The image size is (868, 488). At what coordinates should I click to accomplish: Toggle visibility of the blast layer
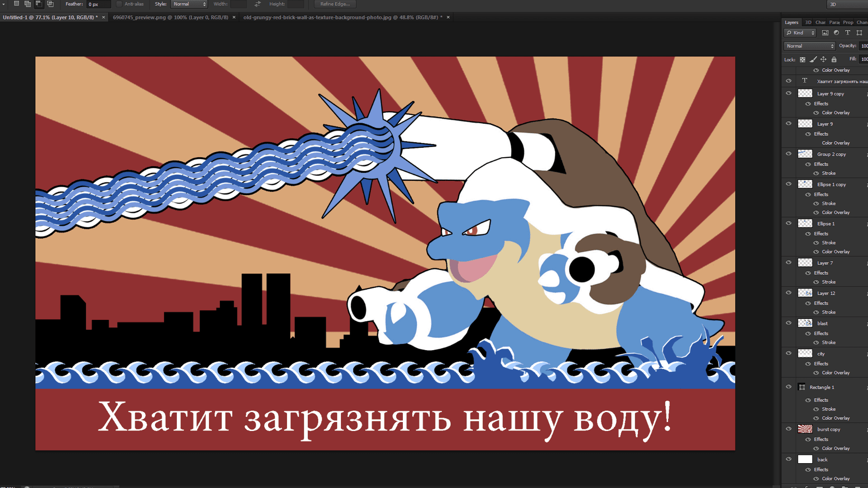pyautogui.click(x=788, y=323)
